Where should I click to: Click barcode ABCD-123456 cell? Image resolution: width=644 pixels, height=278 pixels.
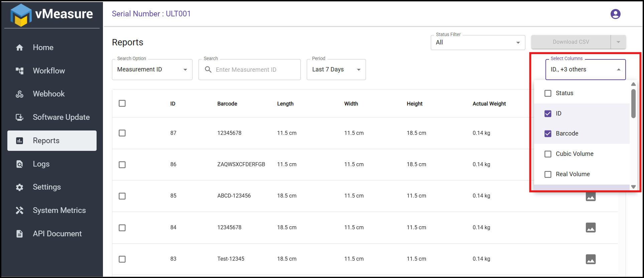click(x=234, y=196)
